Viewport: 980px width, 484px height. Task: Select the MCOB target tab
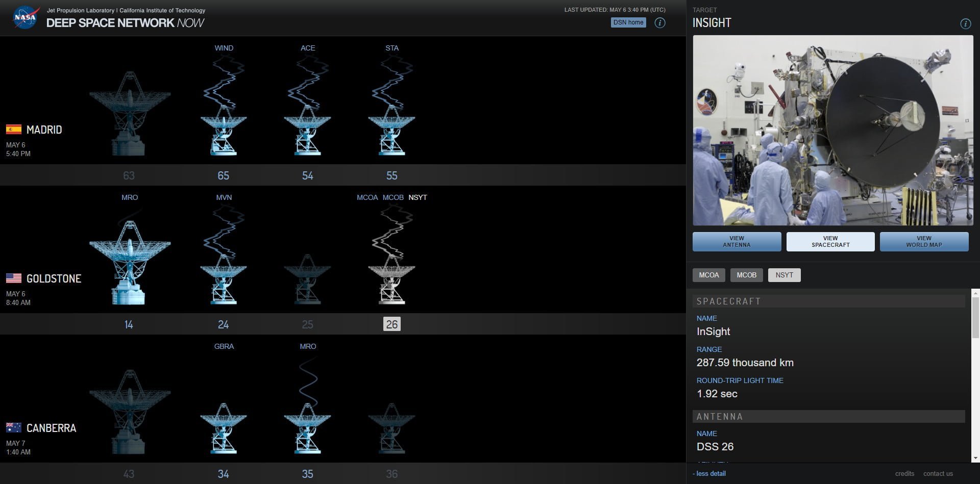(x=747, y=275)
